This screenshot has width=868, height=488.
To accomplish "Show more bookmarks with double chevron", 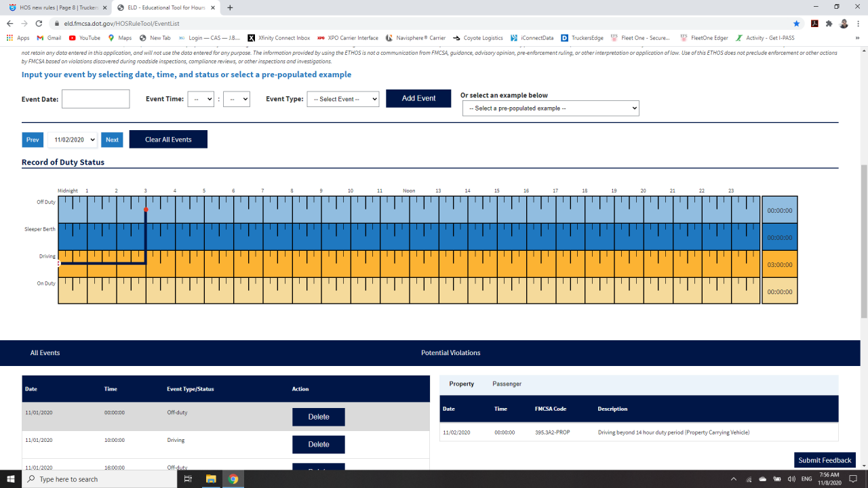I will (x=857, y=38).
